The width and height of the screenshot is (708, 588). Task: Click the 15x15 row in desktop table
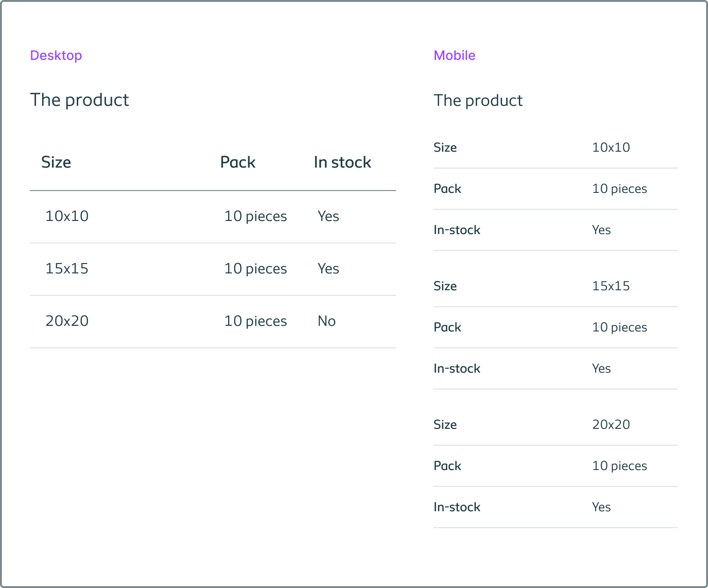coord(67,269)
